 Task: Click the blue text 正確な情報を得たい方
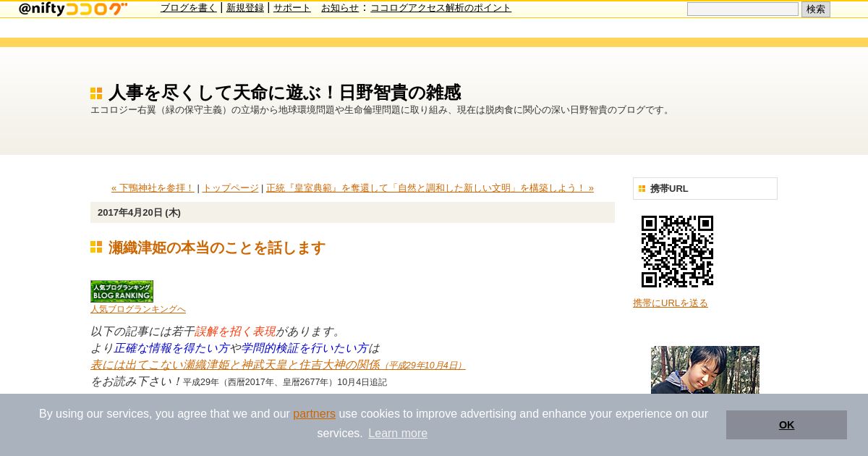pos(171,348)
